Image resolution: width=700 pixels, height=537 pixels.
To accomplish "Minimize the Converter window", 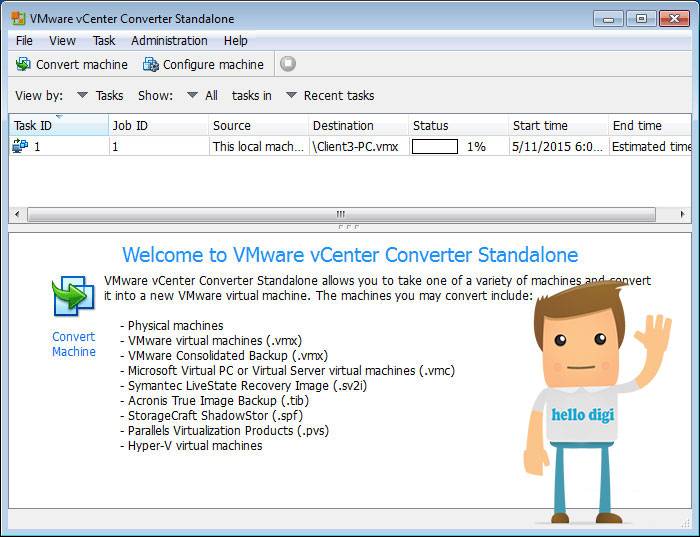I will (x=608, y=19).
